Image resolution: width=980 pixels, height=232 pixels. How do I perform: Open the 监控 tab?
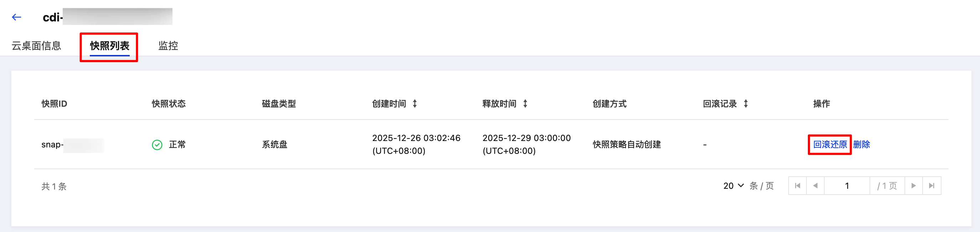pyautogui.click(x=168, y=46)
